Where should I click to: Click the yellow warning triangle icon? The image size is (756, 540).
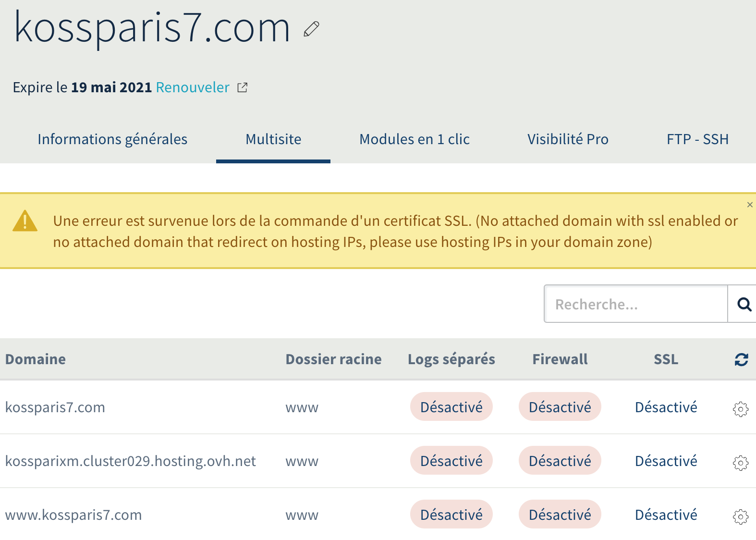25,221
